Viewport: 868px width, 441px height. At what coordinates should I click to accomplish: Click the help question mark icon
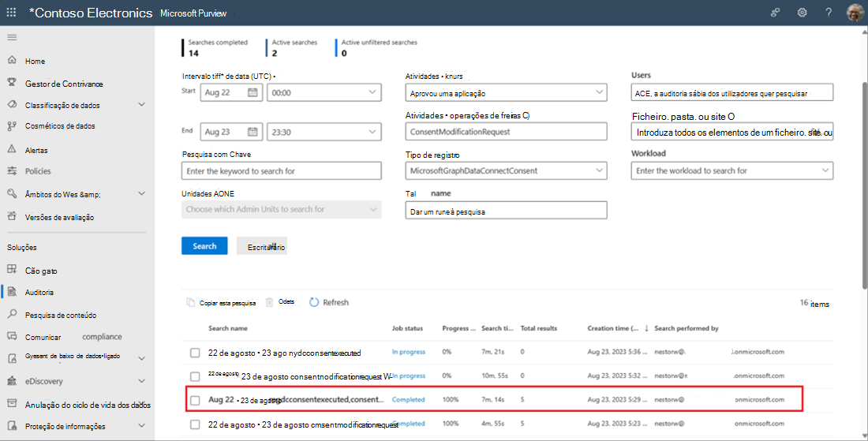click(x=828, y=12)
